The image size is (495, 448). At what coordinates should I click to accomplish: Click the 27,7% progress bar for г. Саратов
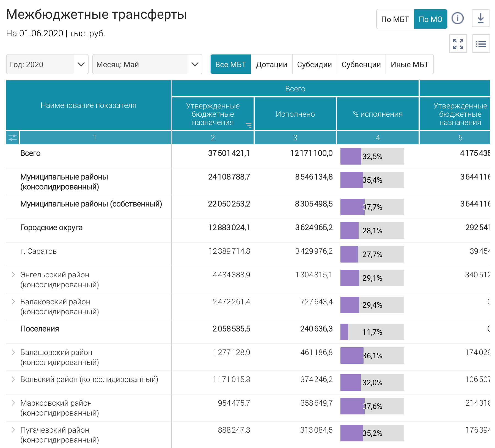point(372,254)
